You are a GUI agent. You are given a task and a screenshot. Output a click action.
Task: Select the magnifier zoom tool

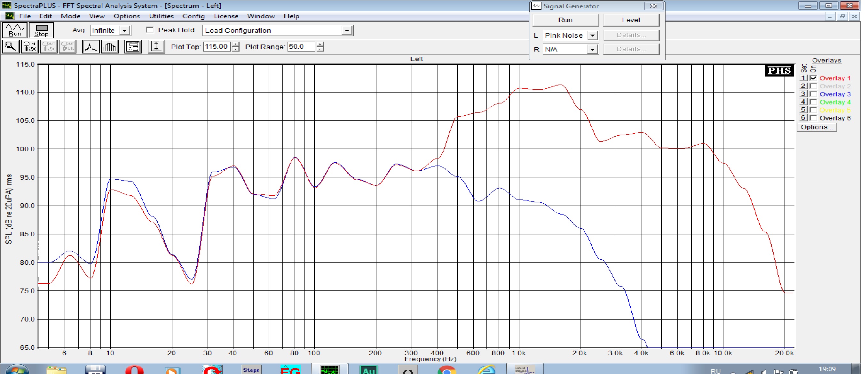point(11,46)
